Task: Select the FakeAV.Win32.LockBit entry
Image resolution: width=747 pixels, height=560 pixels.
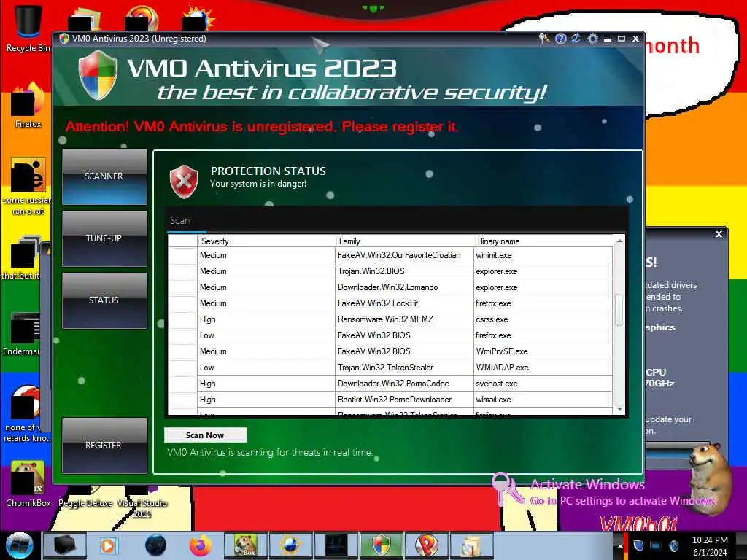Action: pos(391,303)
